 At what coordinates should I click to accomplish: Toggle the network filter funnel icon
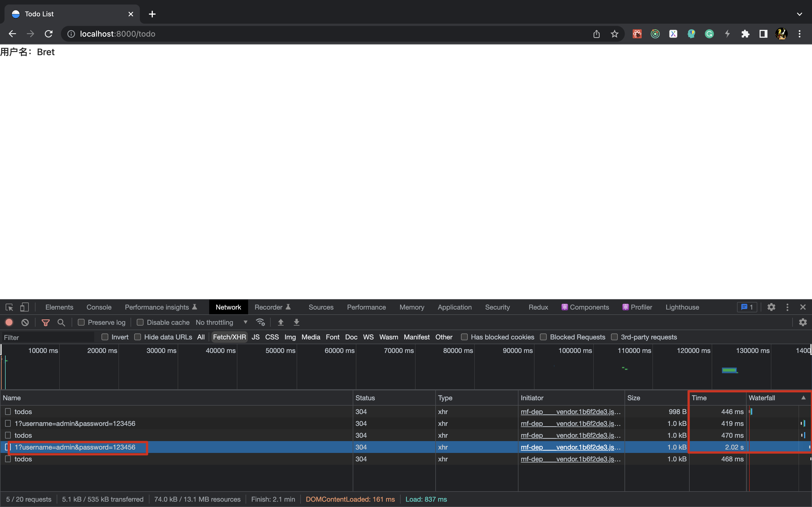click(x=46, y=322)
